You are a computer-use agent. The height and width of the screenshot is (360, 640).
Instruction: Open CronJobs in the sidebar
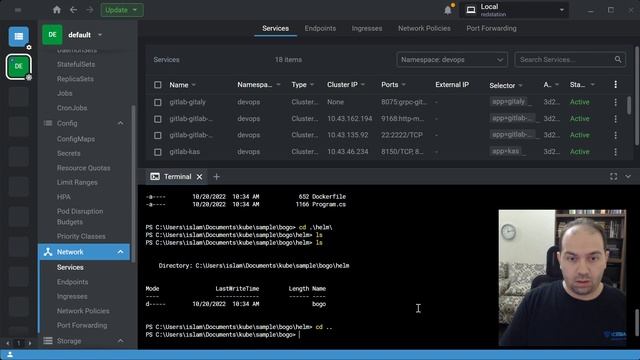click(x=72, y=108)
